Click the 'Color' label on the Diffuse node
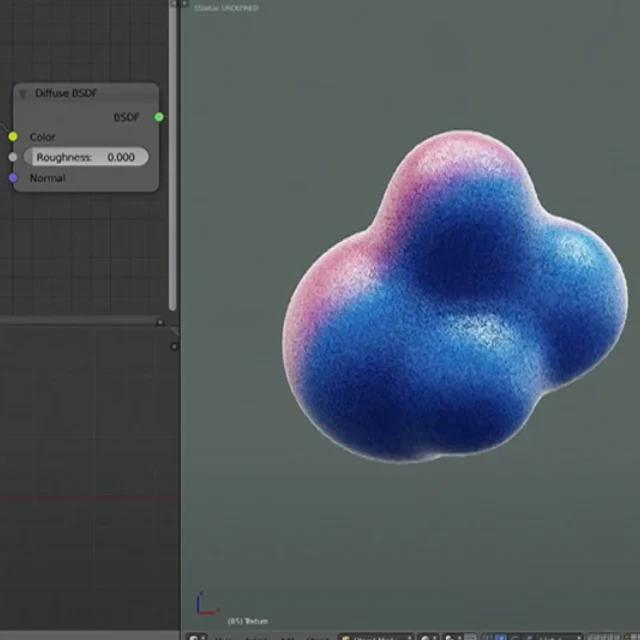This screenshot has height=640, width=640. click(x=42, y=137)
